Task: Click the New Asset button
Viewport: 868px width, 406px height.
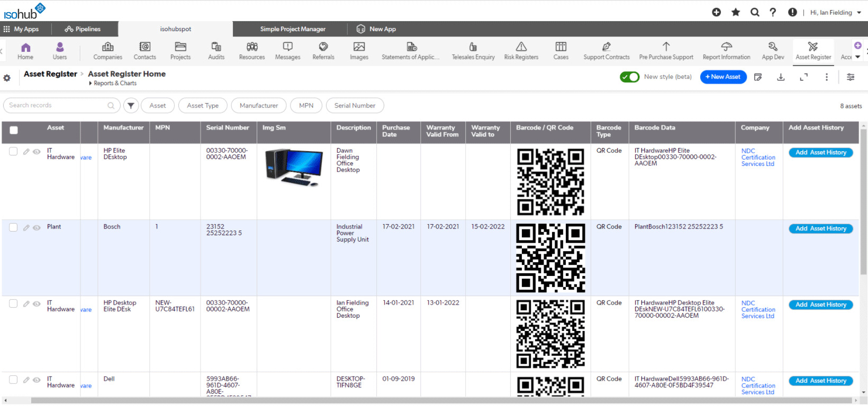Action: [x=723, y=77]
